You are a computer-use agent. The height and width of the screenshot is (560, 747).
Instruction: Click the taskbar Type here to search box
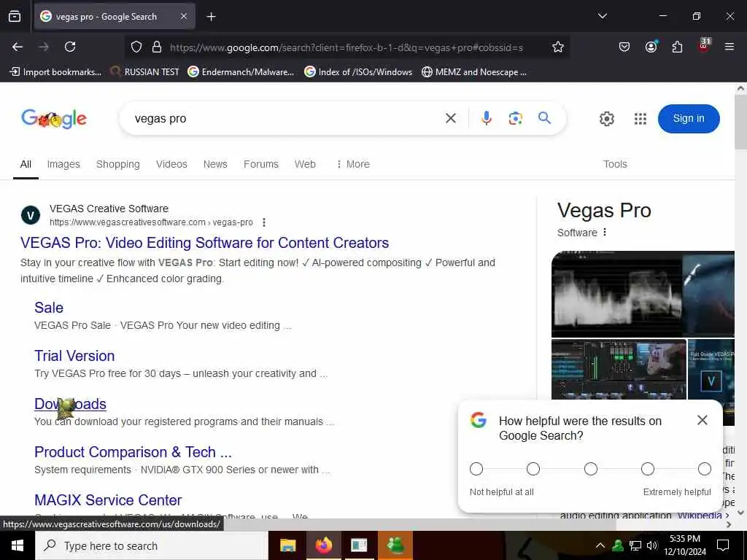click(x=152, y=545)
